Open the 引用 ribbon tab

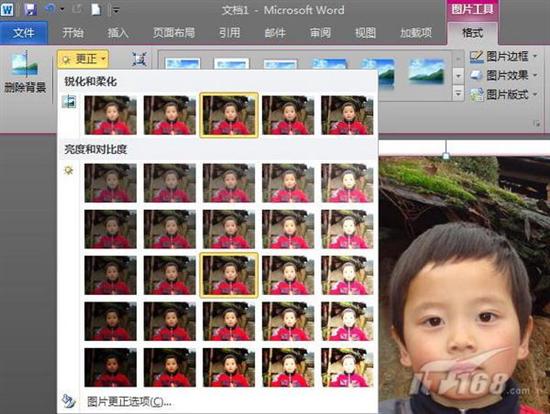click(230, 33)
